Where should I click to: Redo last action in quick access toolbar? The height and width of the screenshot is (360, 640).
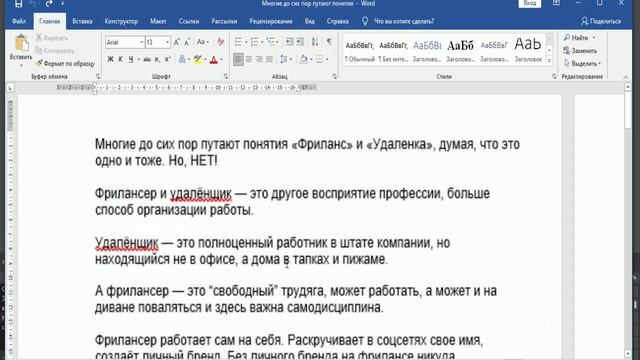[49, 3]
